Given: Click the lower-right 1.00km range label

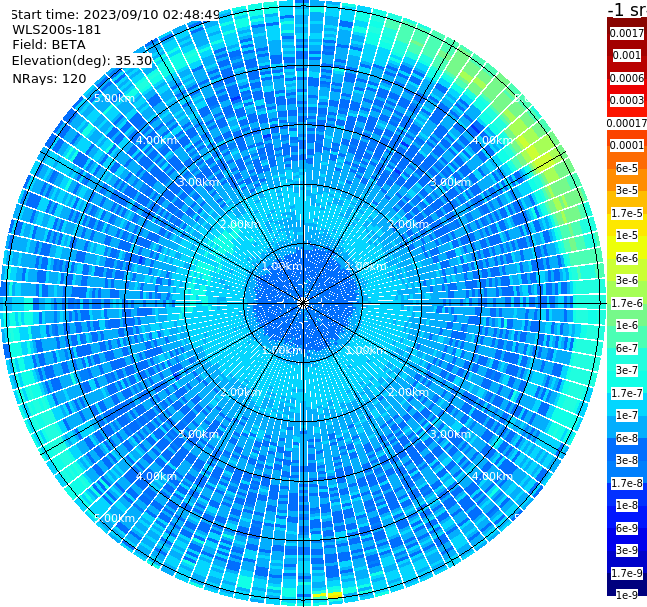Looking at the screenshot, I should pyautogui.click(x=366, y=350).
